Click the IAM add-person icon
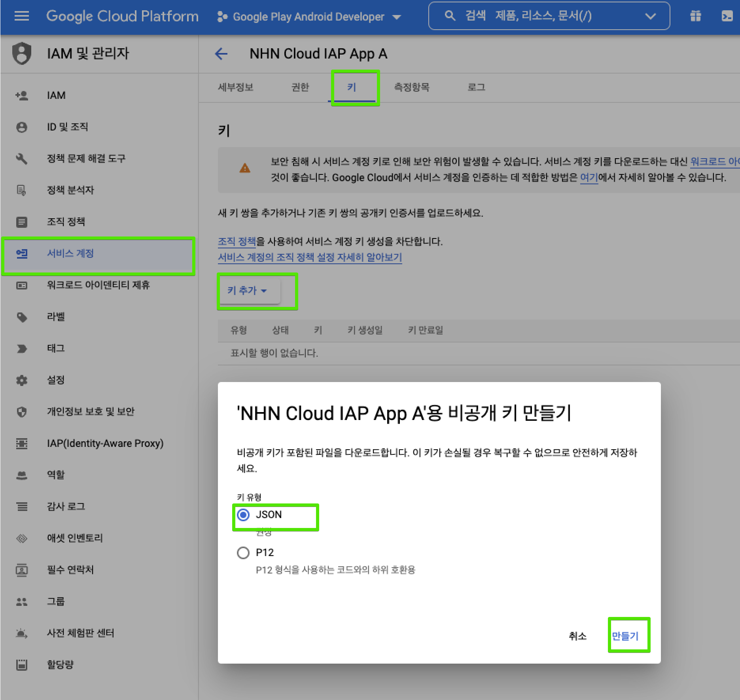 22,95
